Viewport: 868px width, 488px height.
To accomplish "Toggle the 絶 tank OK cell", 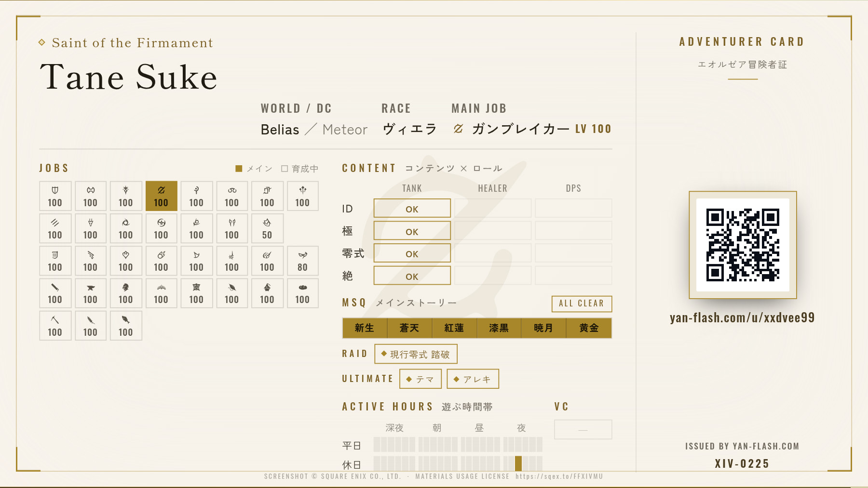I will click(x=412, y=276).
